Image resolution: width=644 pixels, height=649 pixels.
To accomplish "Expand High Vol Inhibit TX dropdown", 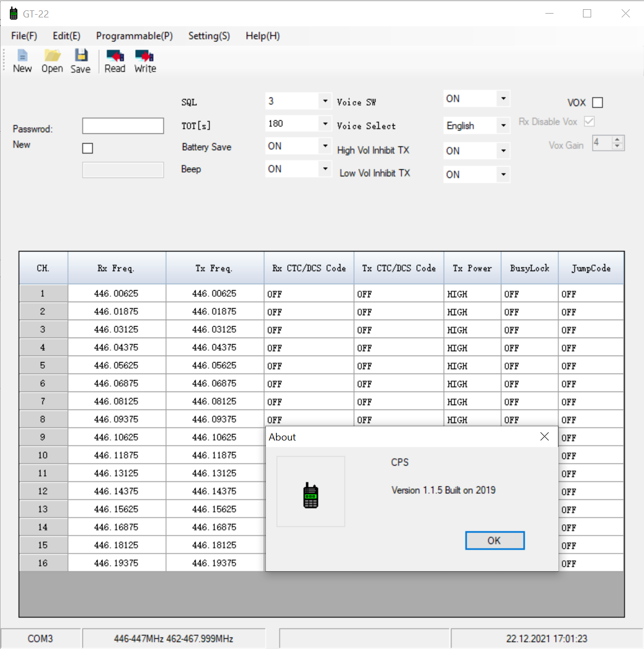I will pos(503,151).
